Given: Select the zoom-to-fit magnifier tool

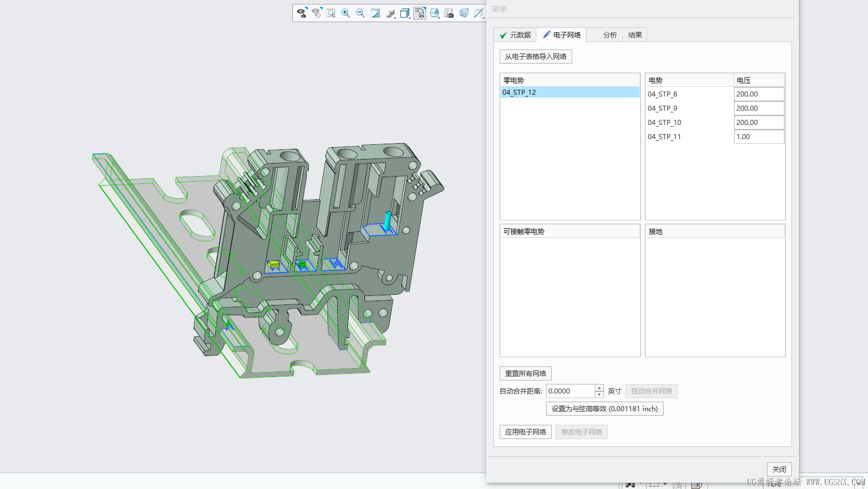Looking at the screenshot, I should click(331, 13).
